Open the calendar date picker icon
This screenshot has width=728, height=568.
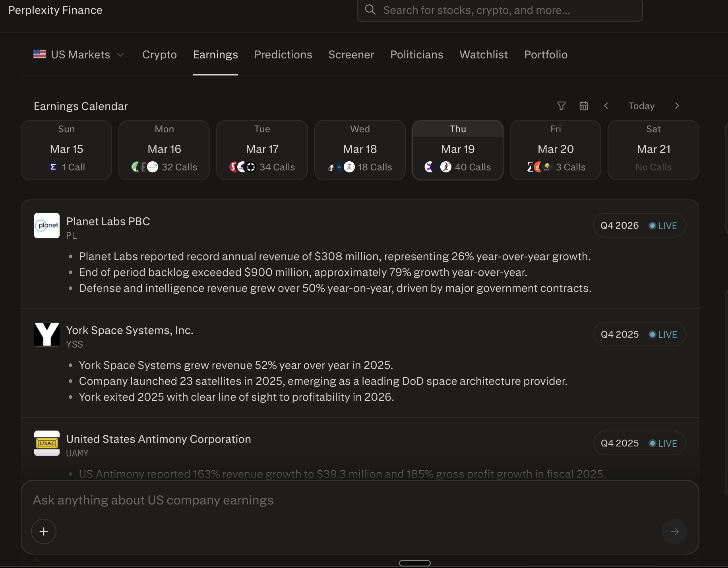(583, 106)
